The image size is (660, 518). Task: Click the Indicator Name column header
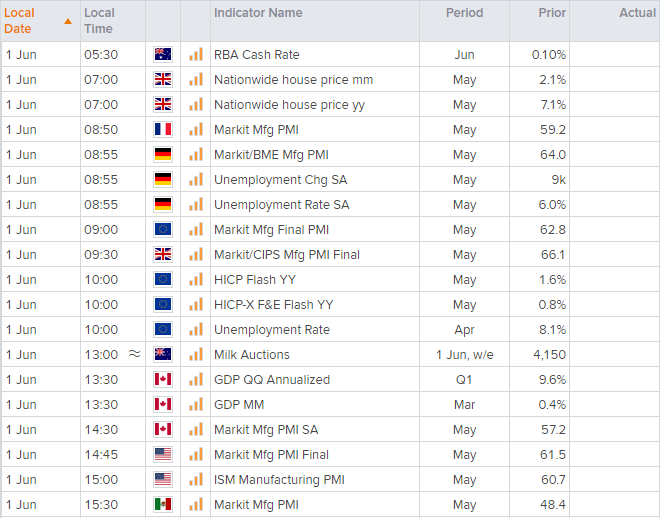258,13
